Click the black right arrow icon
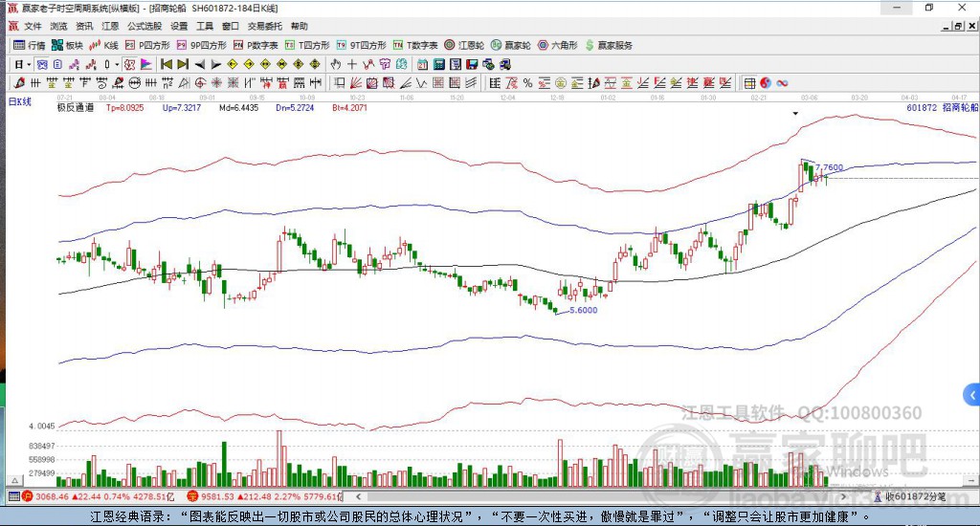Image resolution: width=980 pixels, height=526 pixels. tap(215, 64)
